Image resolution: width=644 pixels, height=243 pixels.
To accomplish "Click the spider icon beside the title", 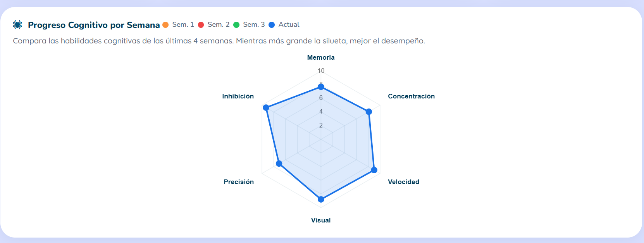I will tap(17, 25).
